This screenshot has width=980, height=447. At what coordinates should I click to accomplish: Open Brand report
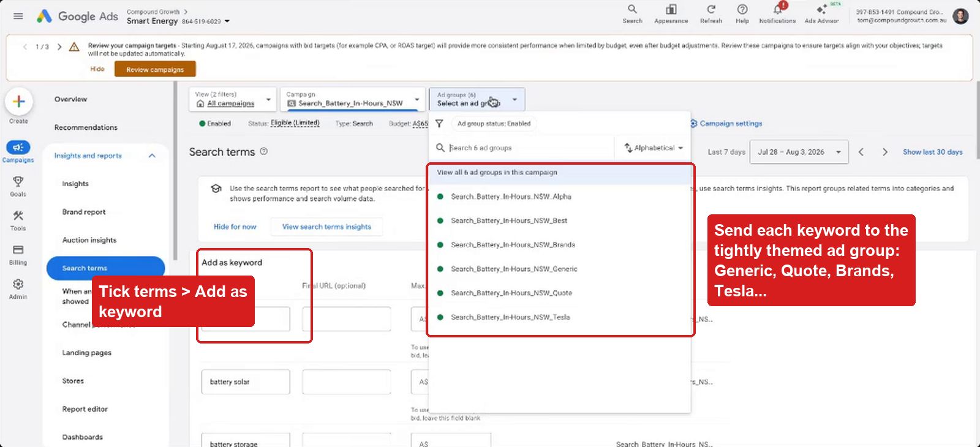[84, 212]
